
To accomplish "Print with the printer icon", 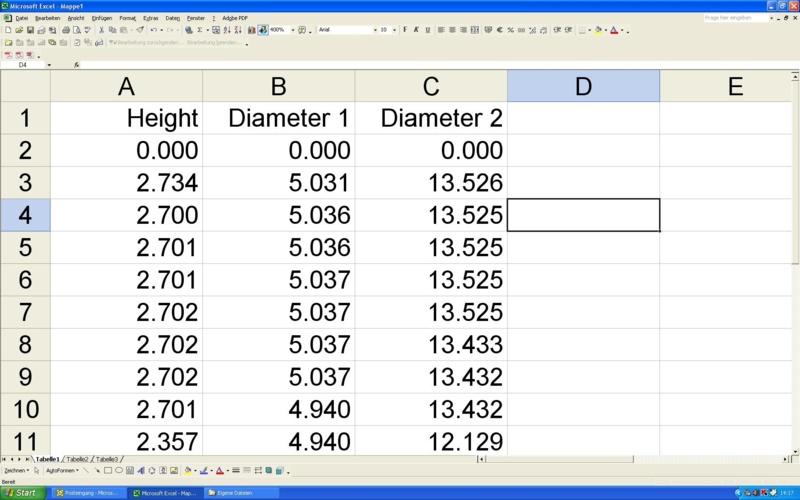I will (x=66, y=30).
